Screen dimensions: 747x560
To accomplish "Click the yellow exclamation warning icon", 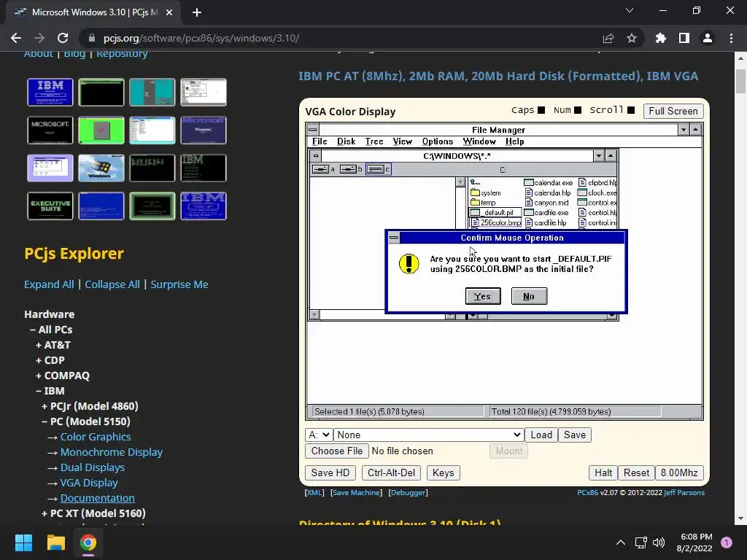I will 409,264.
